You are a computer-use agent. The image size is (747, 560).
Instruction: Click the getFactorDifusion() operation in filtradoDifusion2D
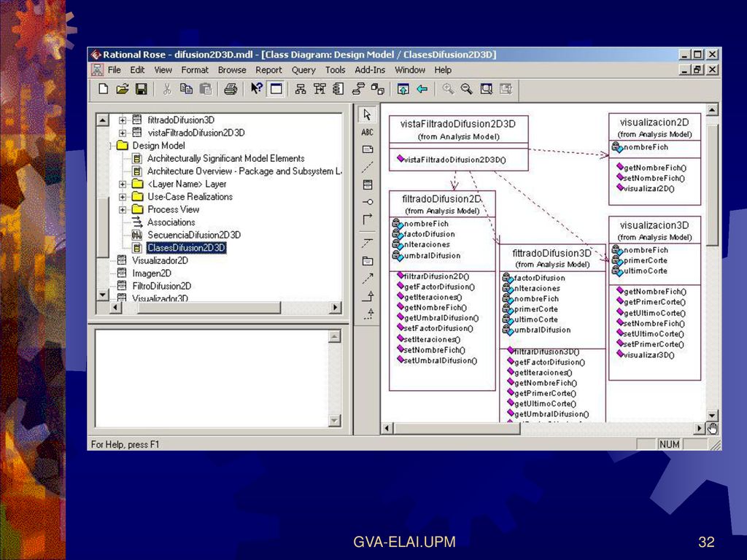[439, 287]
